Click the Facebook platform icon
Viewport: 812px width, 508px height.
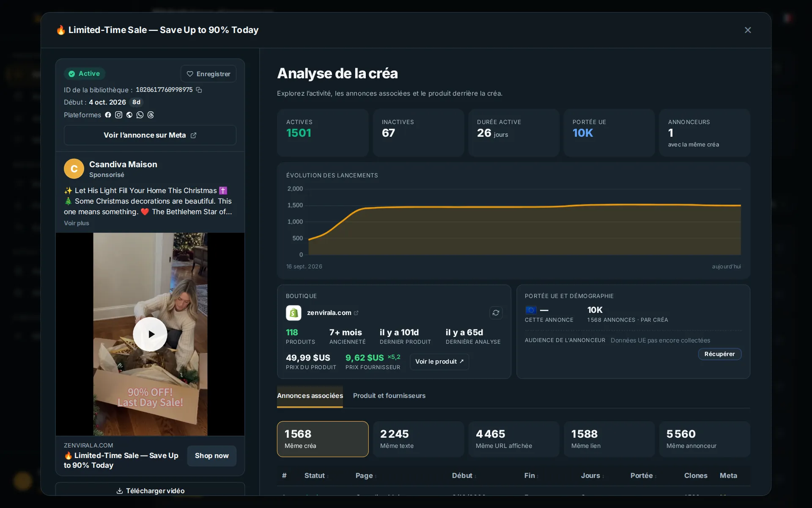click(x=108, y=115)
